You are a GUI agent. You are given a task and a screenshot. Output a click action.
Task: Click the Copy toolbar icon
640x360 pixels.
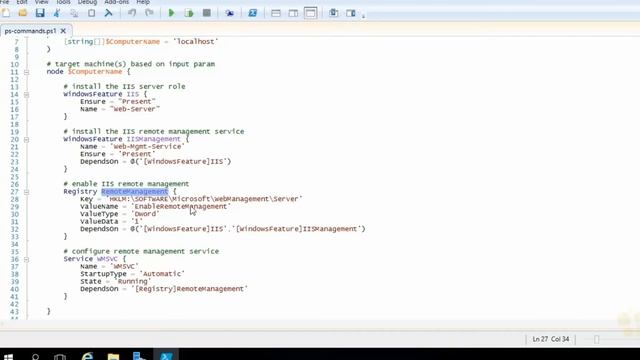(x=74, y=13)
